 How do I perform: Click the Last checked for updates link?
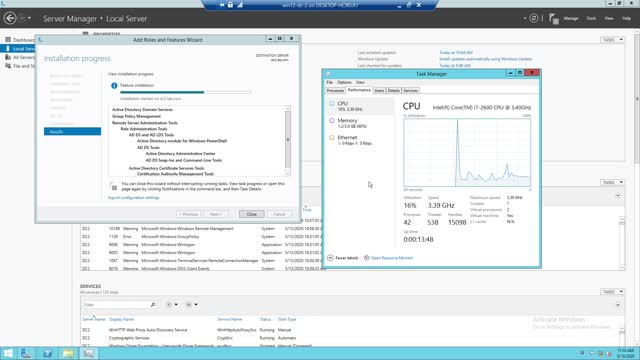(455, 66)
